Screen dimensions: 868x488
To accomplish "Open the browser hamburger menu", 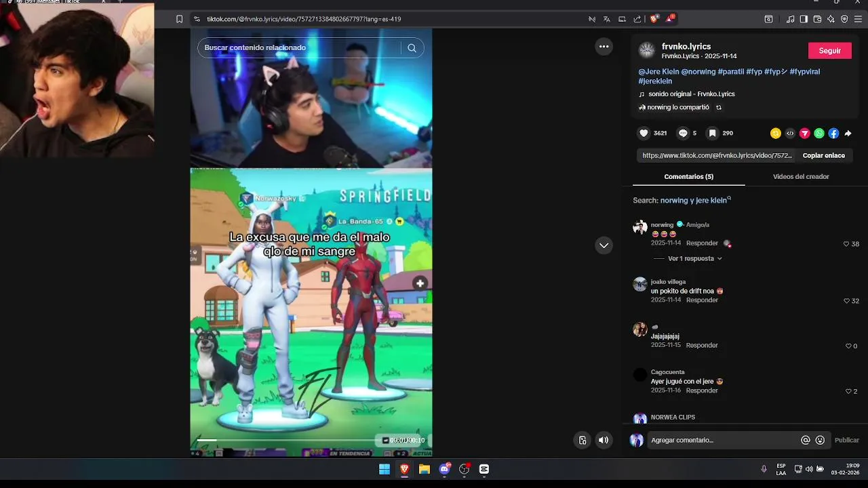I will (x=859, y=19).
